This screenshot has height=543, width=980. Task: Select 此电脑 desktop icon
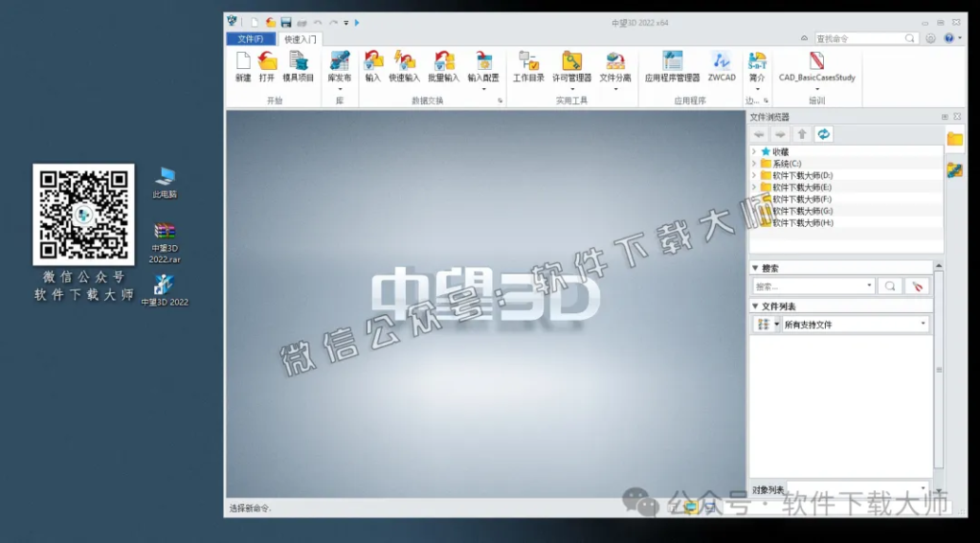point(165,183)
